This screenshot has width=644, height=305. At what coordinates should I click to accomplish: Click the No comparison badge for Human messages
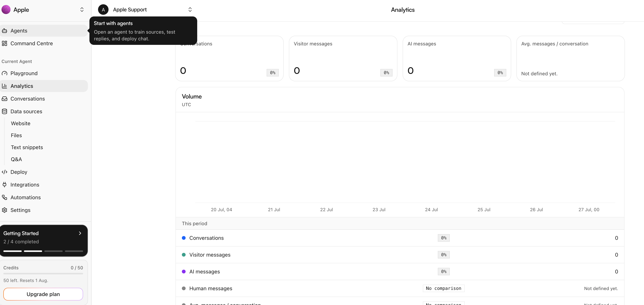[443, 288]
